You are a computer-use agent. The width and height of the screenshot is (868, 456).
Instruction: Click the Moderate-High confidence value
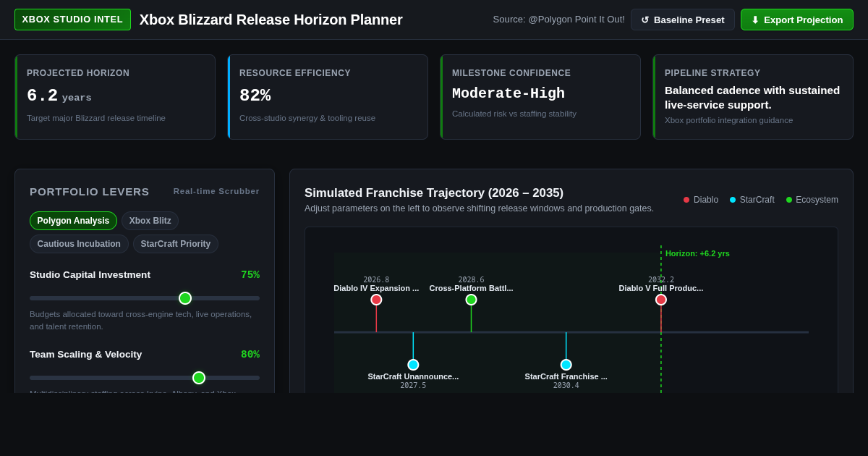[x=509, y=94]
